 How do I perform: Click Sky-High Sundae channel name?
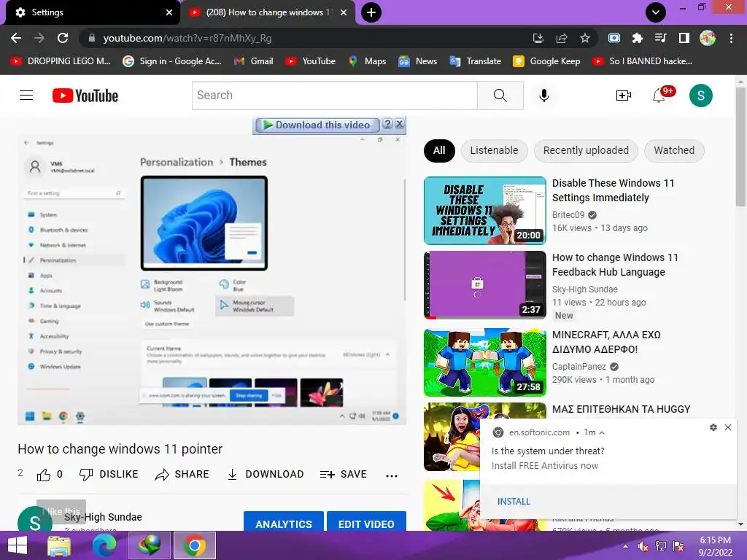(x=103, y=517)
